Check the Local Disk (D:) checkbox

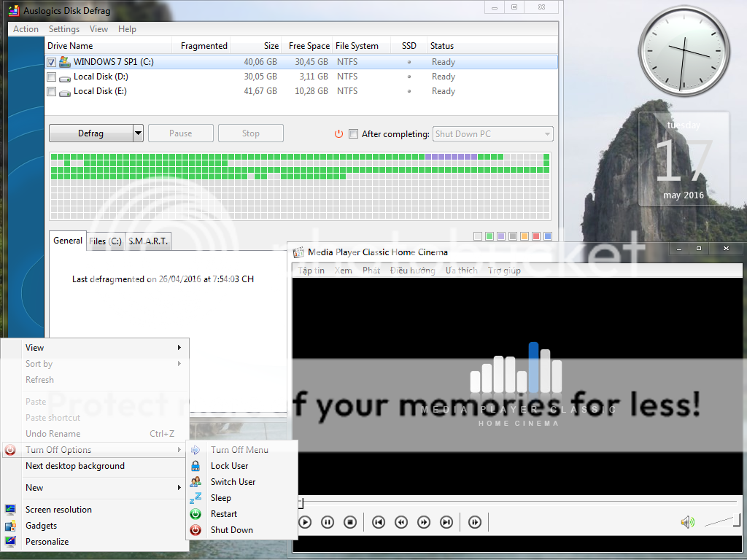coord(51,77)
